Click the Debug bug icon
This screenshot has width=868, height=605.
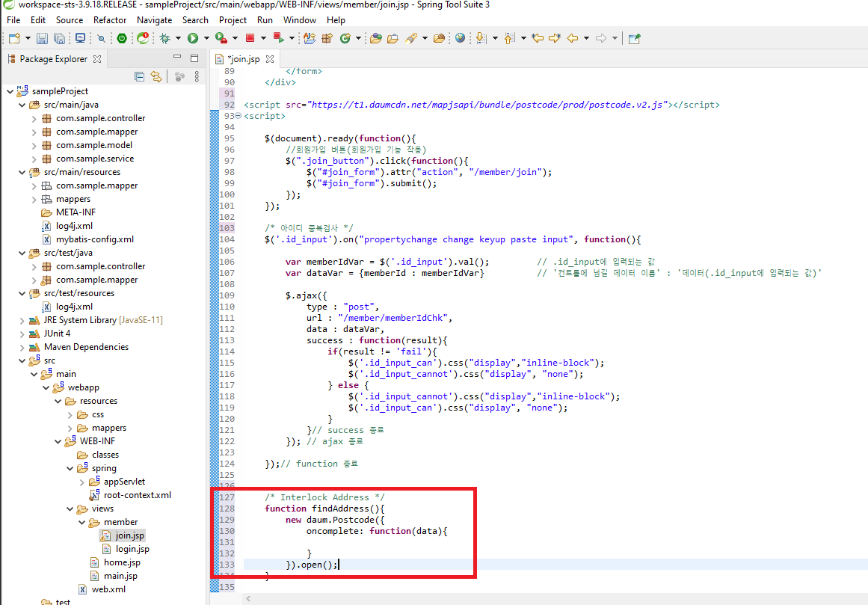point(165,38)
